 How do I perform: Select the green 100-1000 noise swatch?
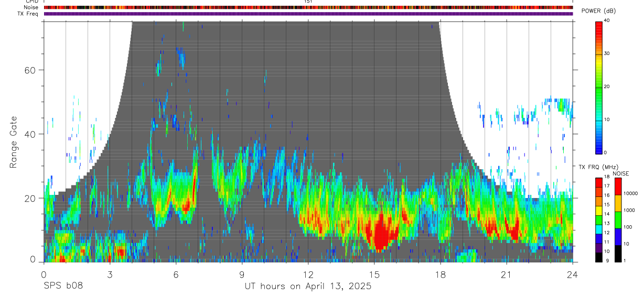618,220
